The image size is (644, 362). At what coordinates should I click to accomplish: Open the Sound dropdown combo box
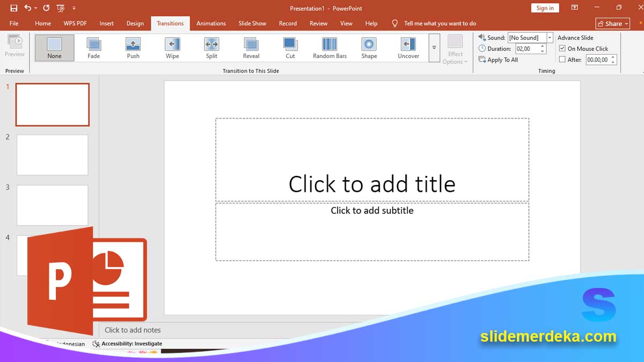click(x=530, y=38)
